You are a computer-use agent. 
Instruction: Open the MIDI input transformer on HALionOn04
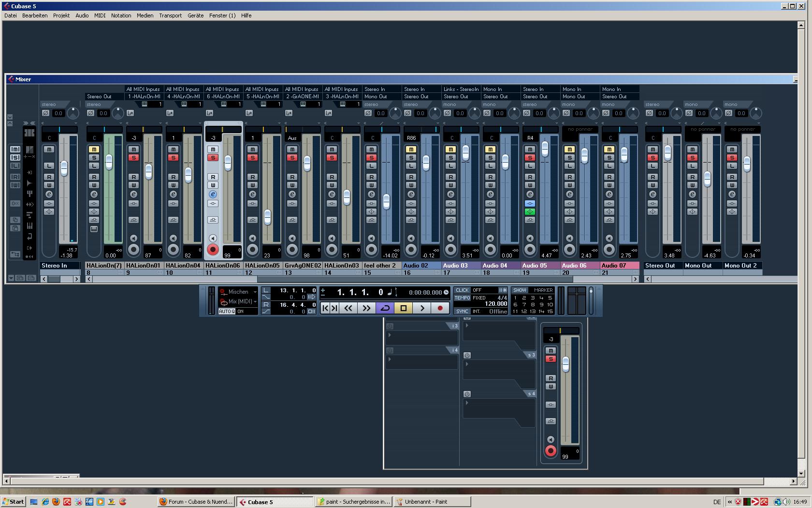(x=170, y=113)
